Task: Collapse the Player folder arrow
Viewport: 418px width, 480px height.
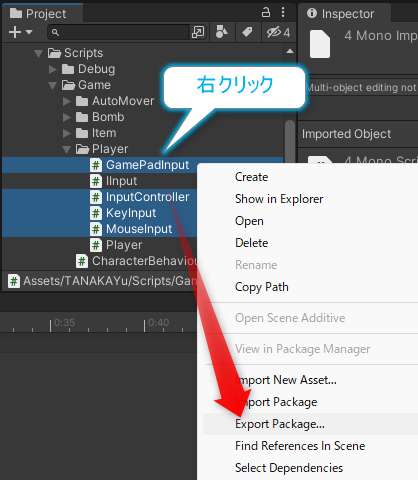Action: tap(67, 150)
